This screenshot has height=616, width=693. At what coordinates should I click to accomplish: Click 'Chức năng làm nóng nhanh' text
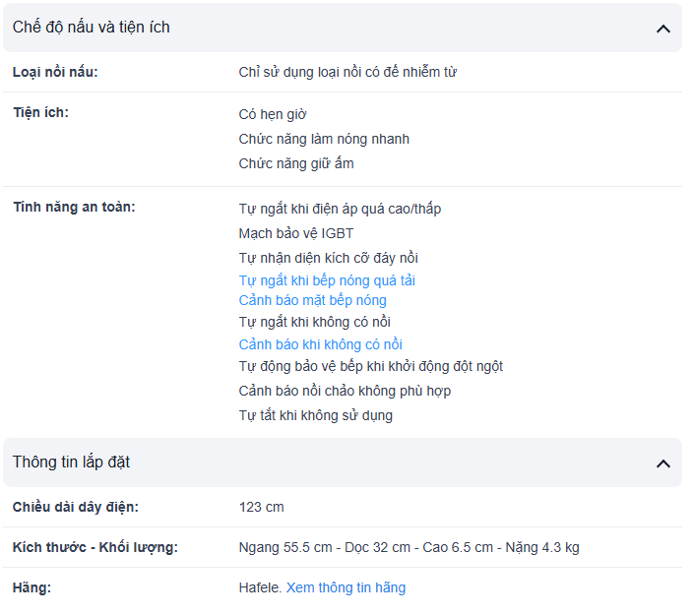[x=324, y=139]
